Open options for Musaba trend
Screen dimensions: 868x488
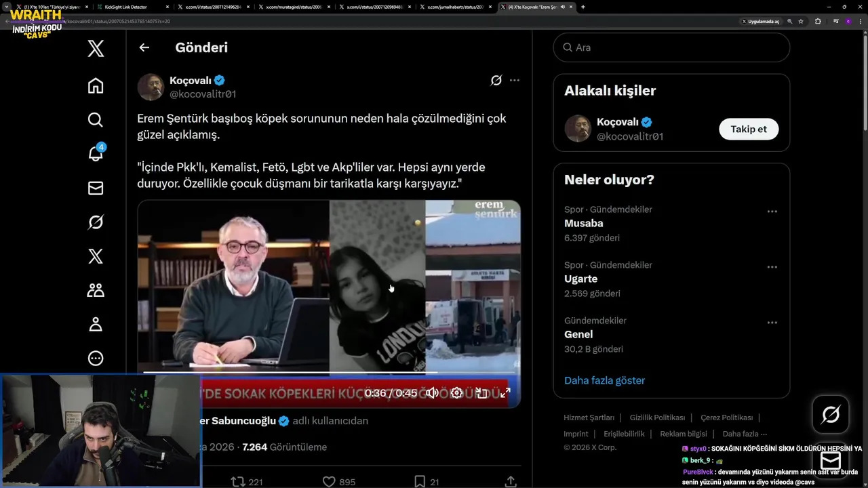coord(772,211)
